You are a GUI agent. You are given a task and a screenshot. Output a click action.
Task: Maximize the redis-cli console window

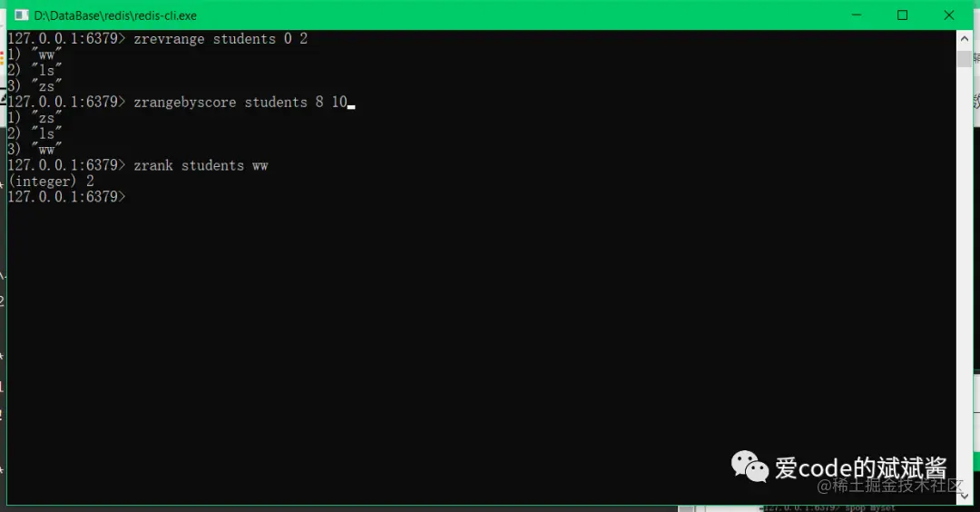(903, 15)
